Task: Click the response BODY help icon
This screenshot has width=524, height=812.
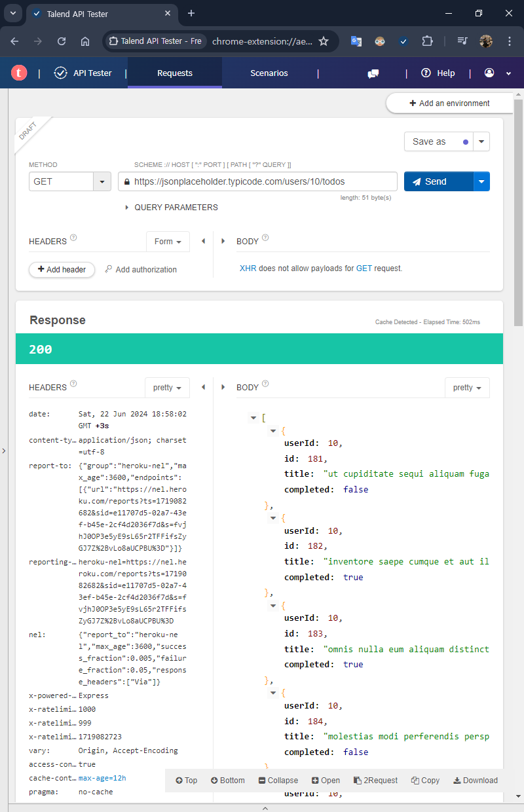Action: tap(265, 384)
